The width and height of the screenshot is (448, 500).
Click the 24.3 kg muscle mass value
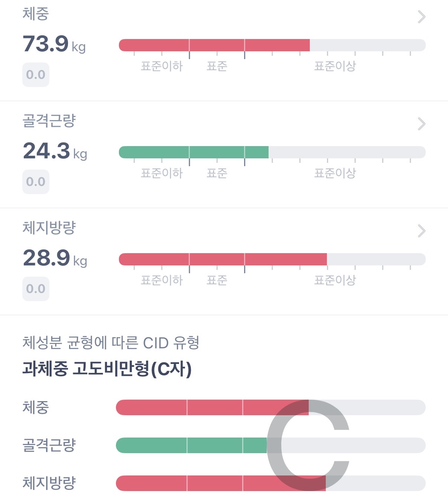click(55, 151)
